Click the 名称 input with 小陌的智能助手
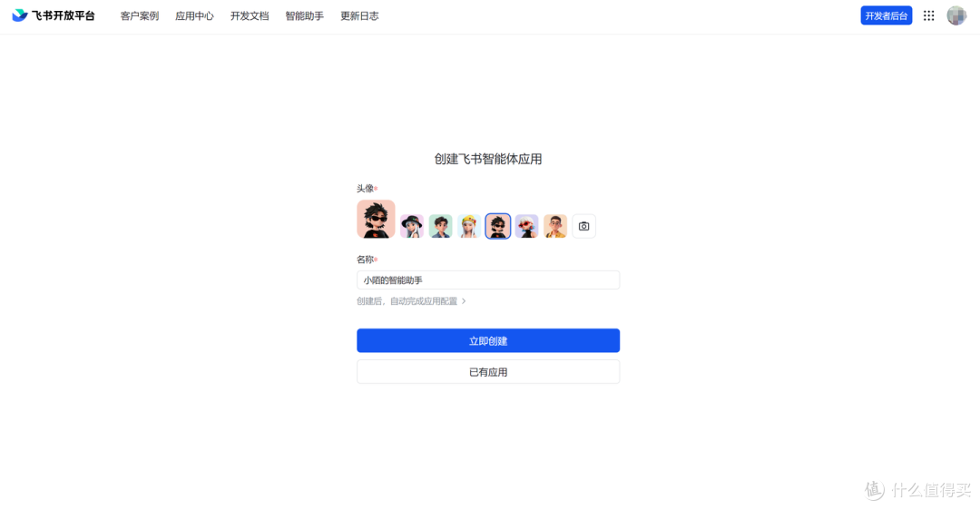The image size is (980, 510). [488, 280]
